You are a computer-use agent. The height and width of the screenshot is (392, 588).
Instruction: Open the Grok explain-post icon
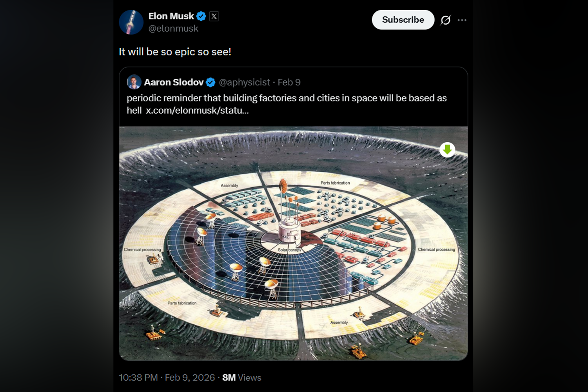[x=445, y=20]
